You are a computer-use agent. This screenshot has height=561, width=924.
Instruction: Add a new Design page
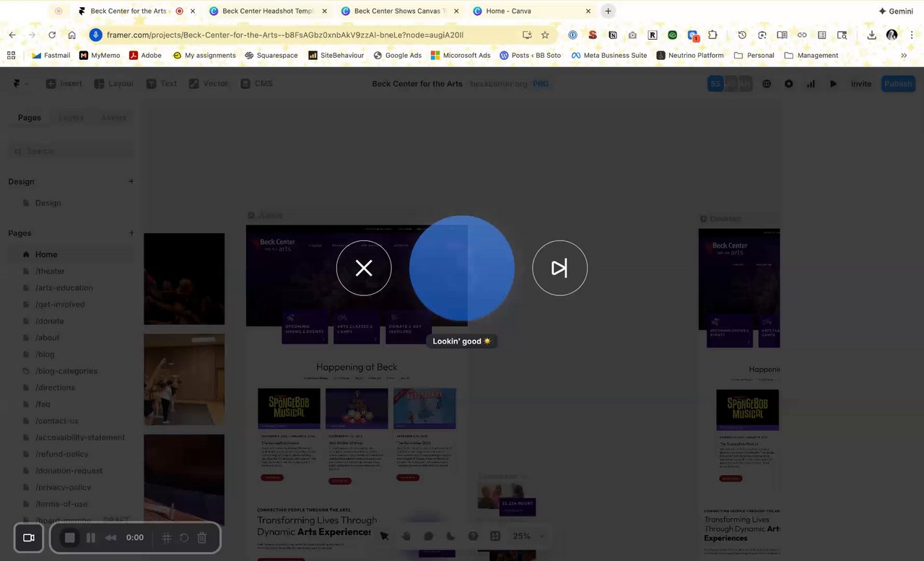131,182
